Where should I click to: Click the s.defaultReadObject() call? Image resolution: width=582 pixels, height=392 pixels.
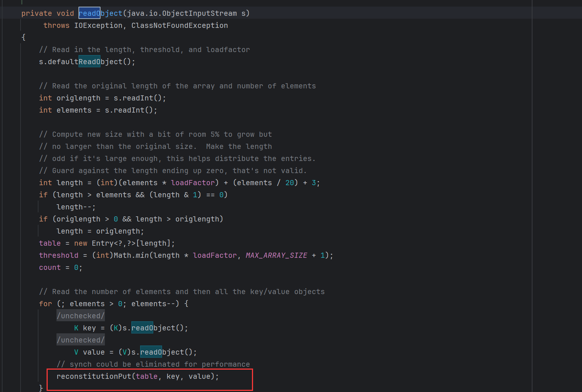(87, 62)
